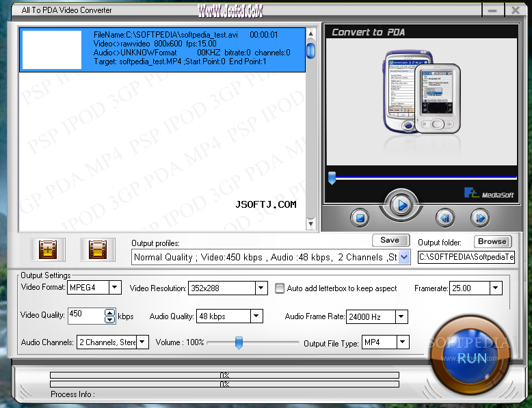Image resolution: width=532 pixels, height=408 pixels.
Task: Click the big RUN button to convert
Action: click(471, 357)
